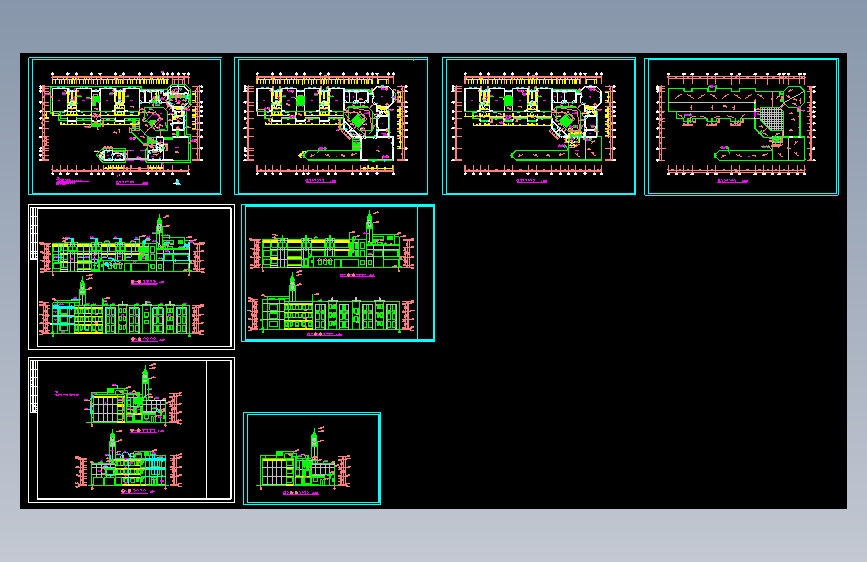
Task: Select lower long elevation in white-bordered elevations sheet
Action: (x=122, y=308)
